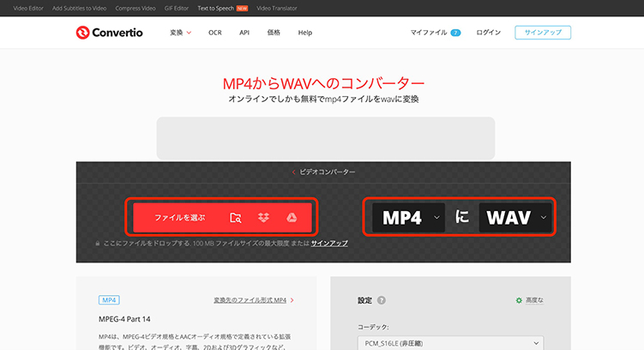Click the settings help question mark icon
This screenshot has width=644, height=350.
[382, 300]
